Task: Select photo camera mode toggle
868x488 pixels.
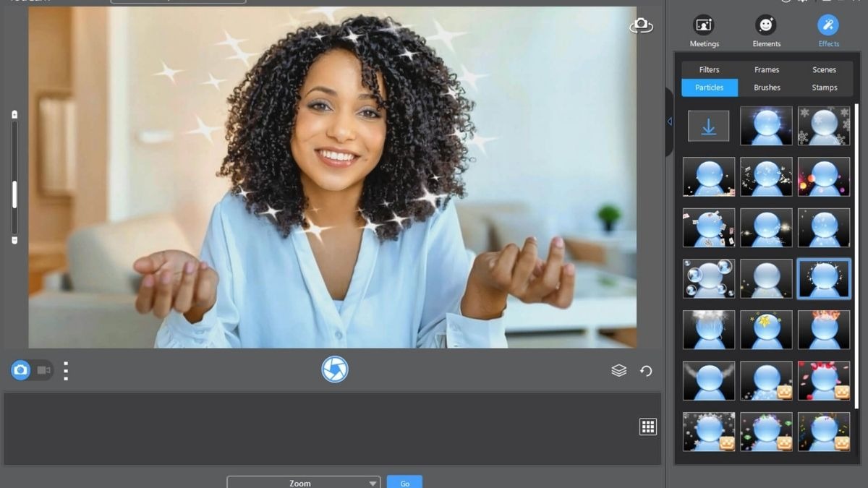Action: pos(21,370)
